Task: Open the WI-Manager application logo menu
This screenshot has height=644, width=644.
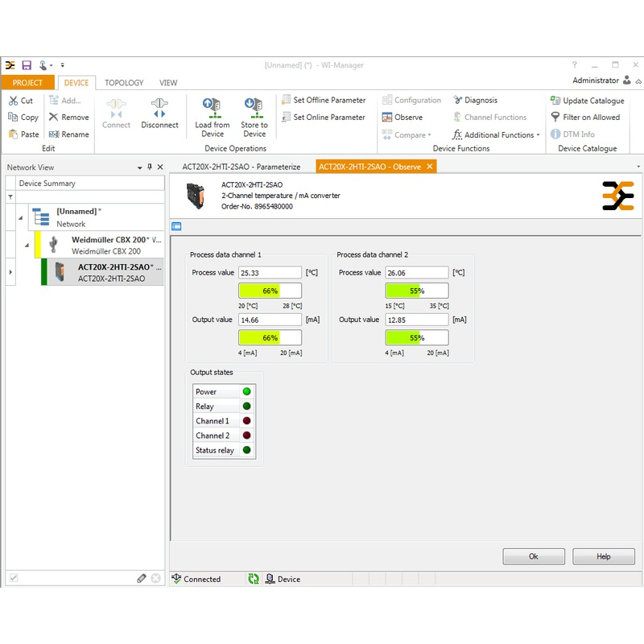Action: click(10, 65)
